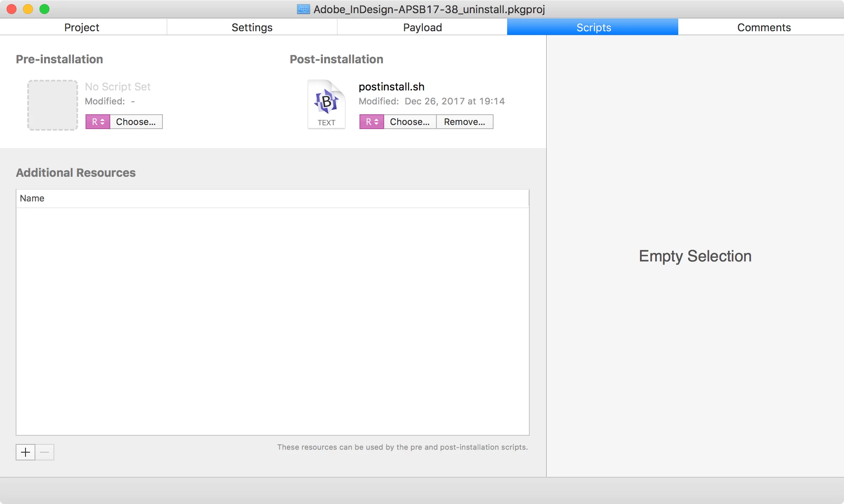The height and width of the screenshot is (504, 844).
Task: Open post-installation reference path type popup
Action: [372, 122]
